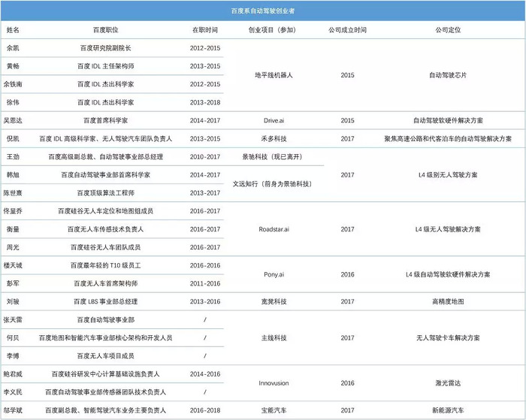Click positioning 'L4 级无人驾驶解决方案'
This screenshot has width=526, height=420.
(448, 229)
